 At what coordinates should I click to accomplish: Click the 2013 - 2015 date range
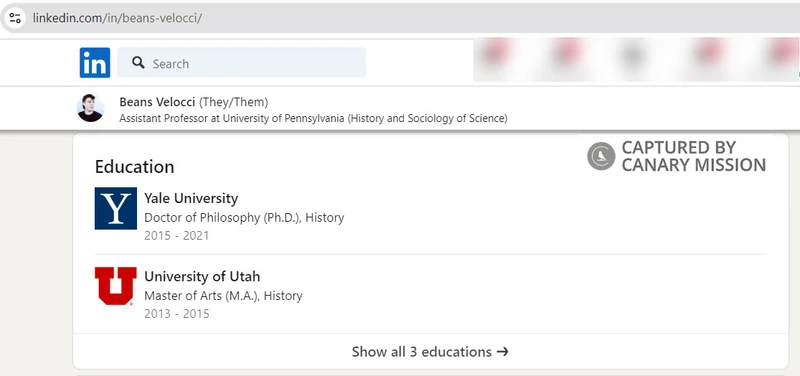[177, 314]
